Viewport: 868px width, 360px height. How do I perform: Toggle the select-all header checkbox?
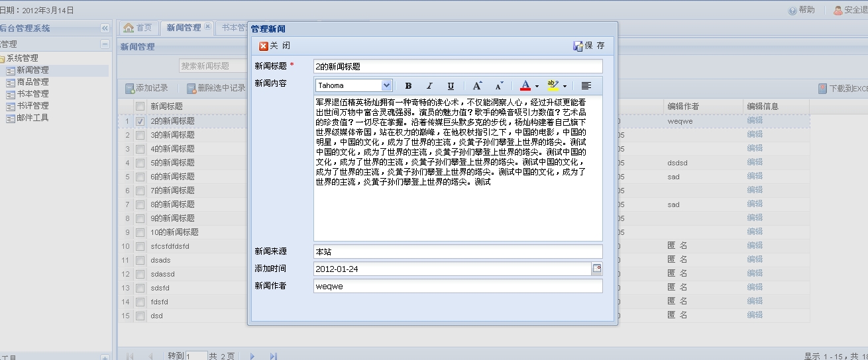tap(140, 107)
